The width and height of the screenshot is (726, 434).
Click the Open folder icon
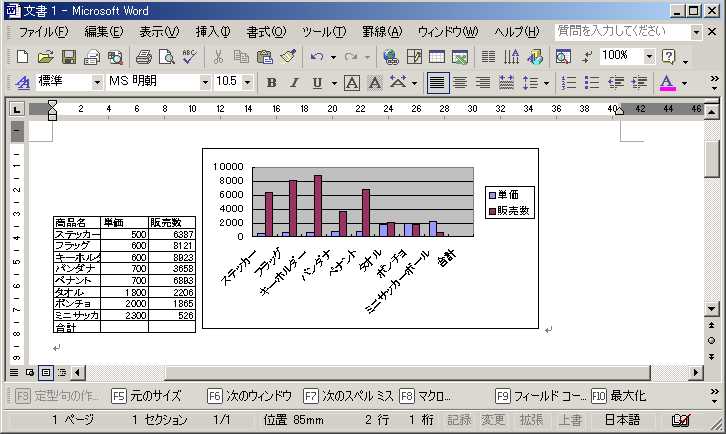[x=44, y=57]
